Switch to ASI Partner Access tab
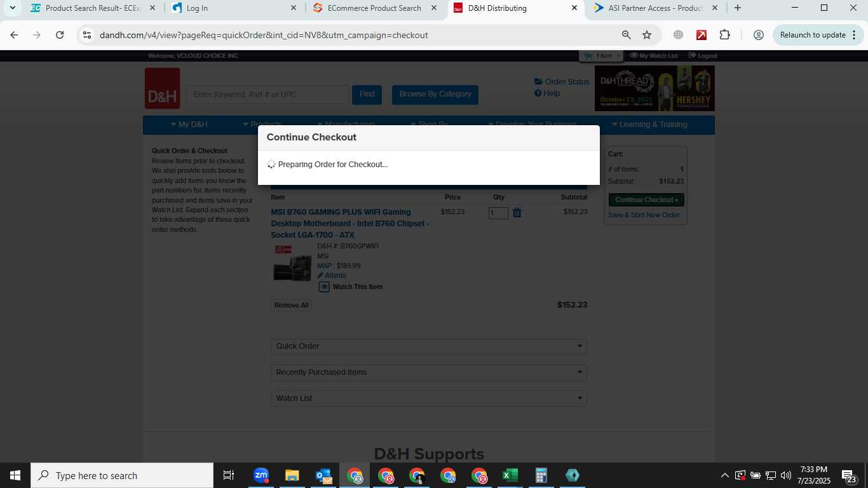Viewport: 868px width, 488px height. 656,8
